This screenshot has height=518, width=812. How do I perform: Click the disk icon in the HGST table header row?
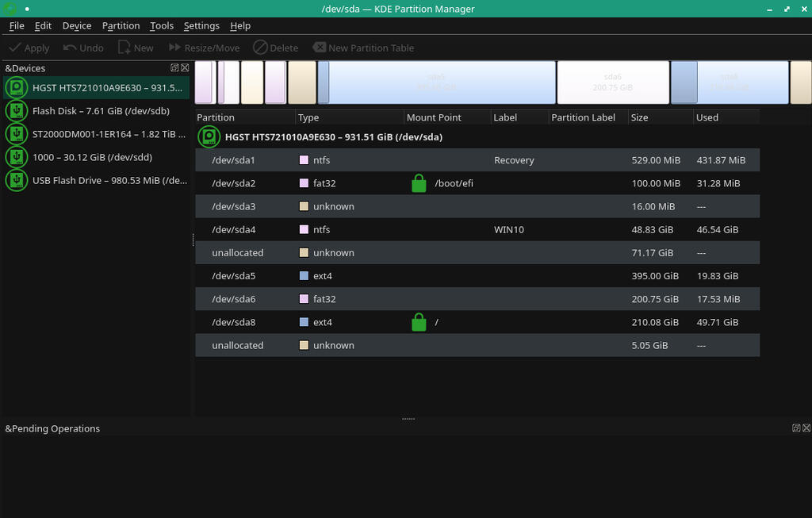209,137
